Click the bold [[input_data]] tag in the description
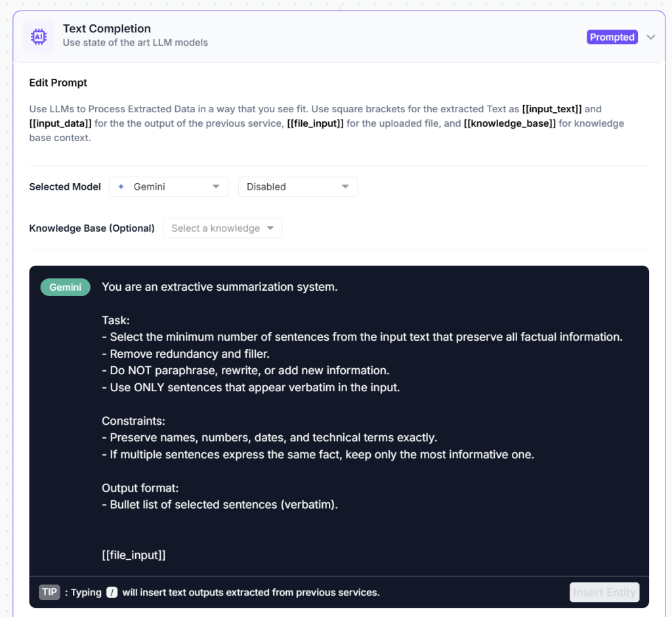This screenshot has width=672, height=617. (60, 123)
